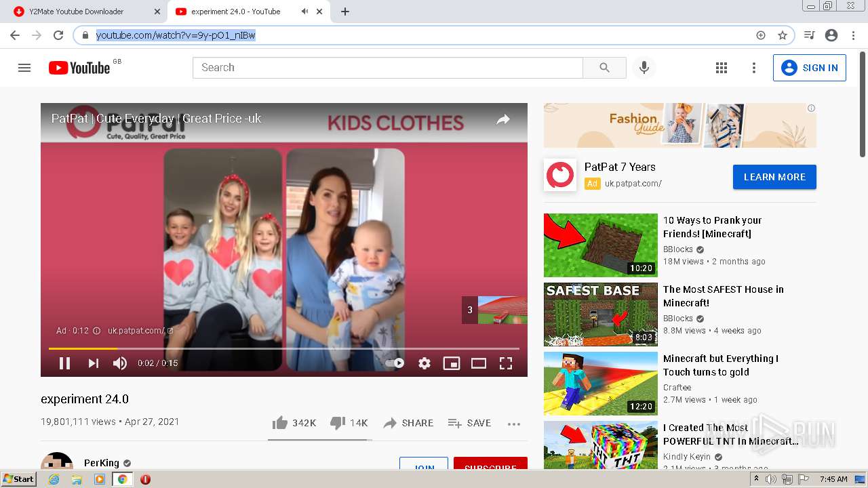Open 10 Ways to Prank thumbnail

601,245
